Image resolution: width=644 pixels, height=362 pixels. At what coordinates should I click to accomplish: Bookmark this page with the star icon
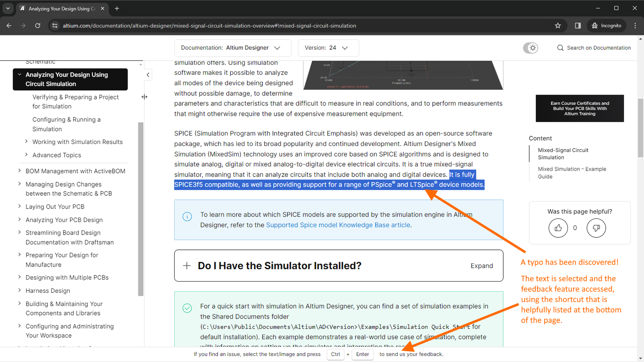[x=558, y=25]
